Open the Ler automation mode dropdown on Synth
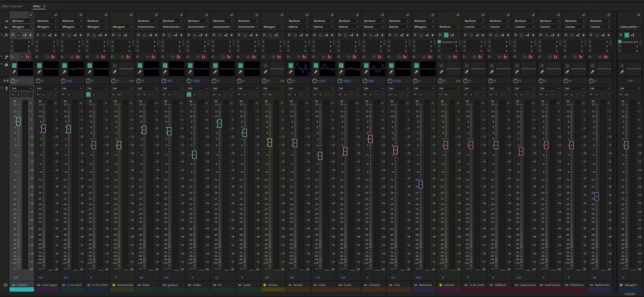 [248, 88]
